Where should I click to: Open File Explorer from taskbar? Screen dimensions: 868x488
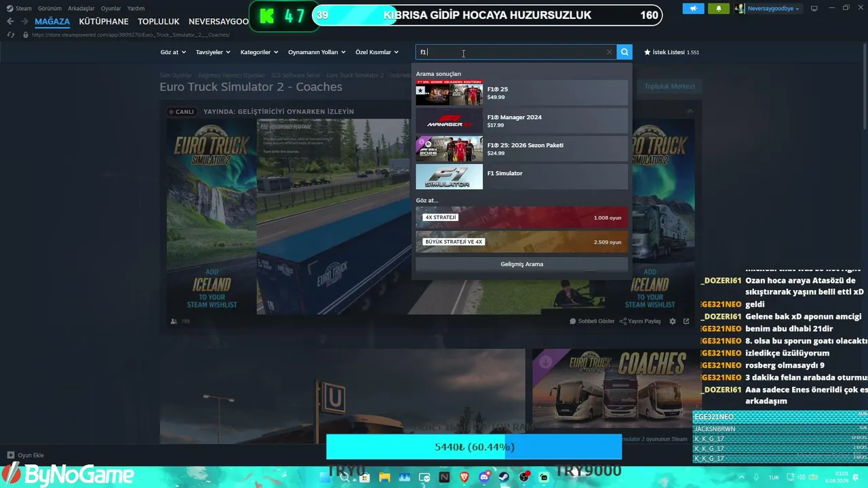(x=384, y=477)
